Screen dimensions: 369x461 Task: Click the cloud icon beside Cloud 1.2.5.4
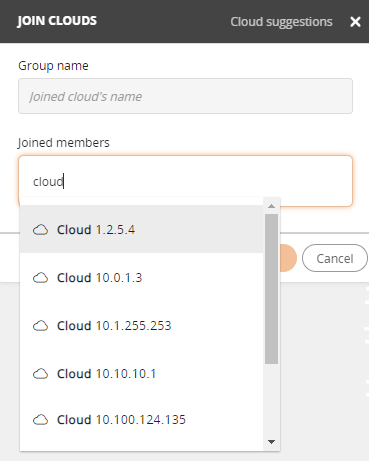click(40, 230)
